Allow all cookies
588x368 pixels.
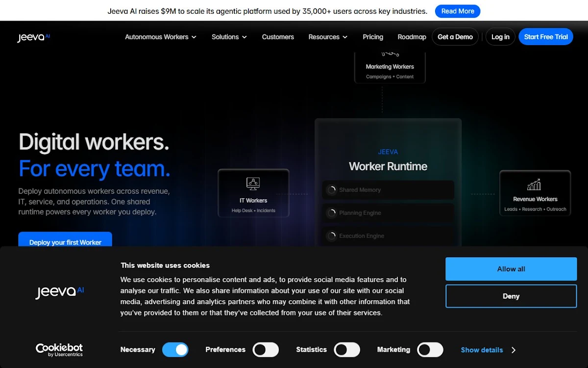coord(511,269)
